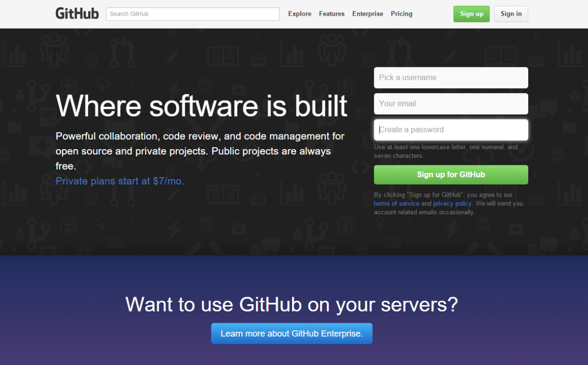Read the privacy policy link
This screenshot has width=588, height=365.
452,204
